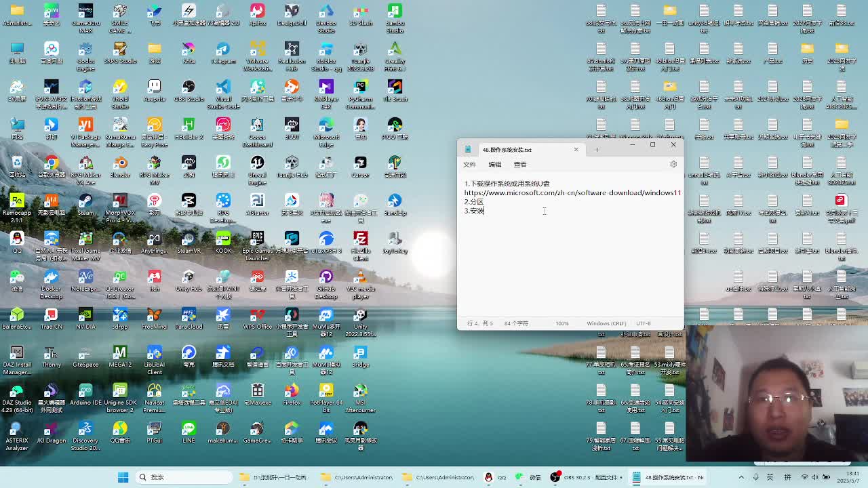The image size is (868, 488).
Task: Open the Windows Start menu
Action: tap(123, 477)
